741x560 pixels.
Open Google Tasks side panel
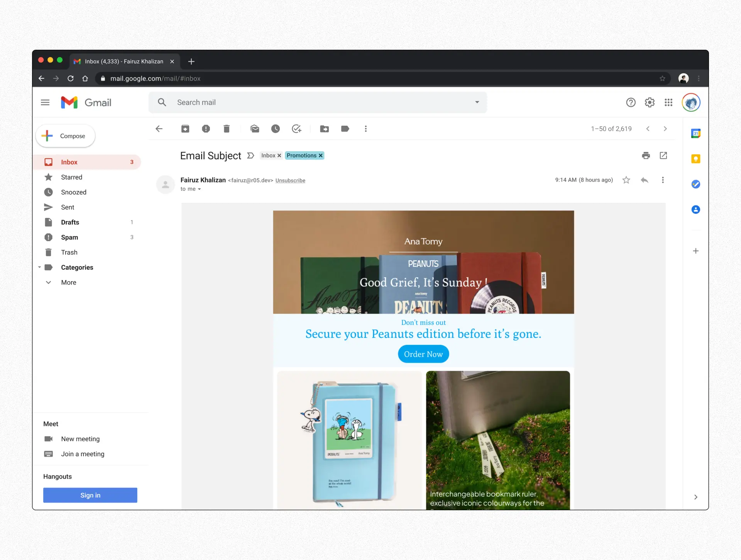[x=696, y=184]
